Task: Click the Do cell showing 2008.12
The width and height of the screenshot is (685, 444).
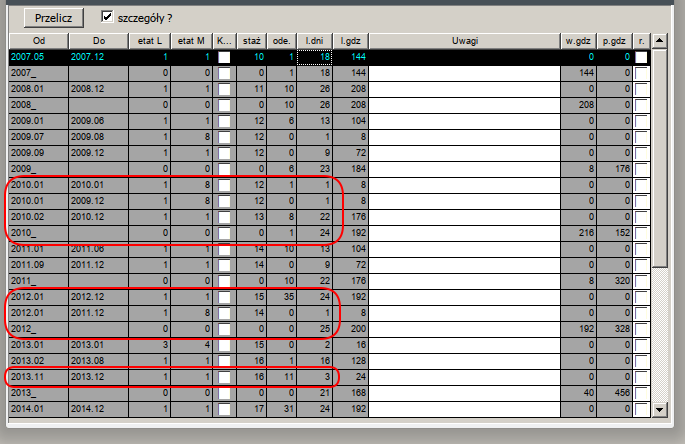Action: [98, 88]
